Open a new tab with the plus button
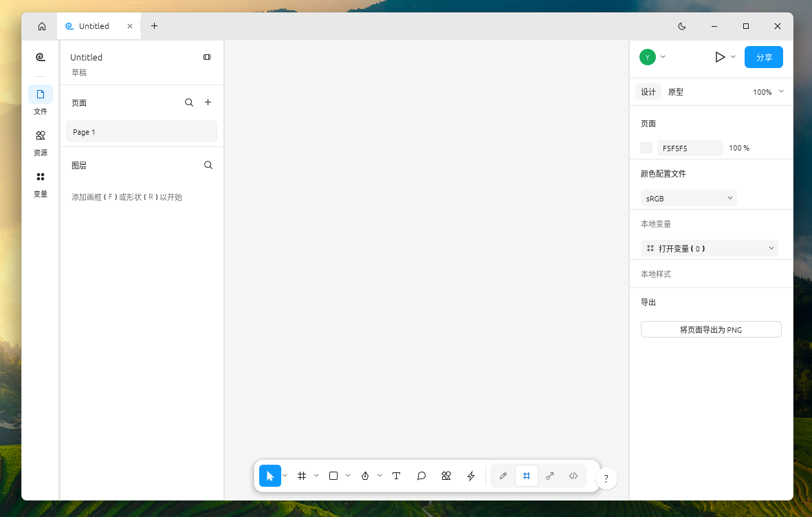Viewport: 812px width, 517px height. pos(154,26)
